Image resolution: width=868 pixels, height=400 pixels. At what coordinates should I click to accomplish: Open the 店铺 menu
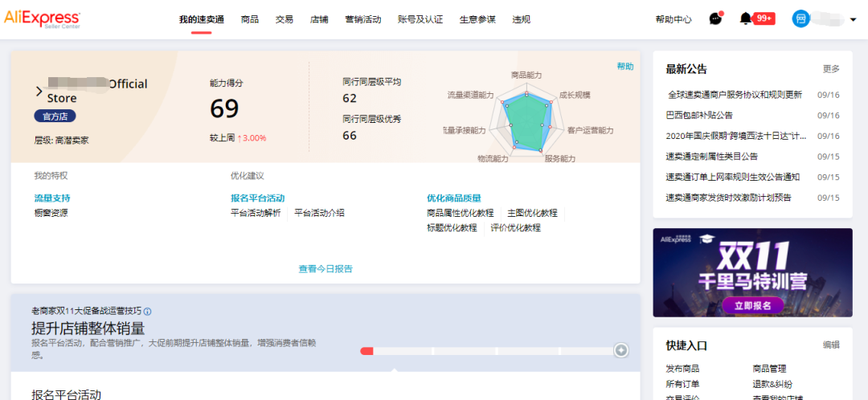(319, 19)
